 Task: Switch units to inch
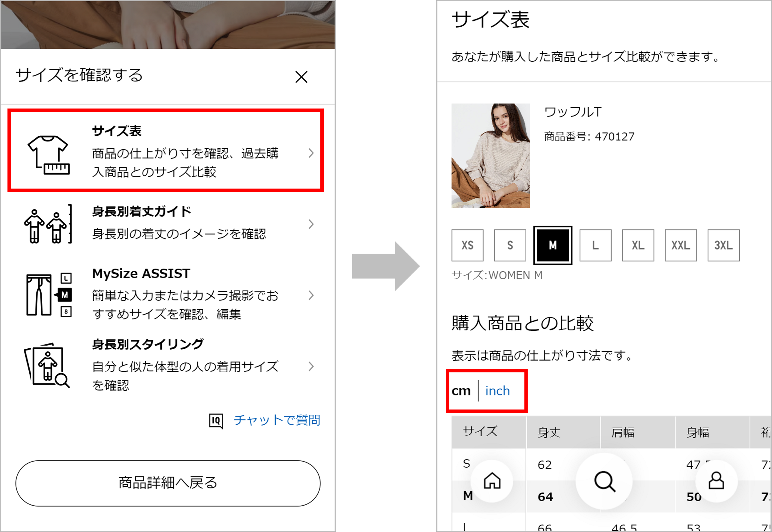(x=497, y=391)
